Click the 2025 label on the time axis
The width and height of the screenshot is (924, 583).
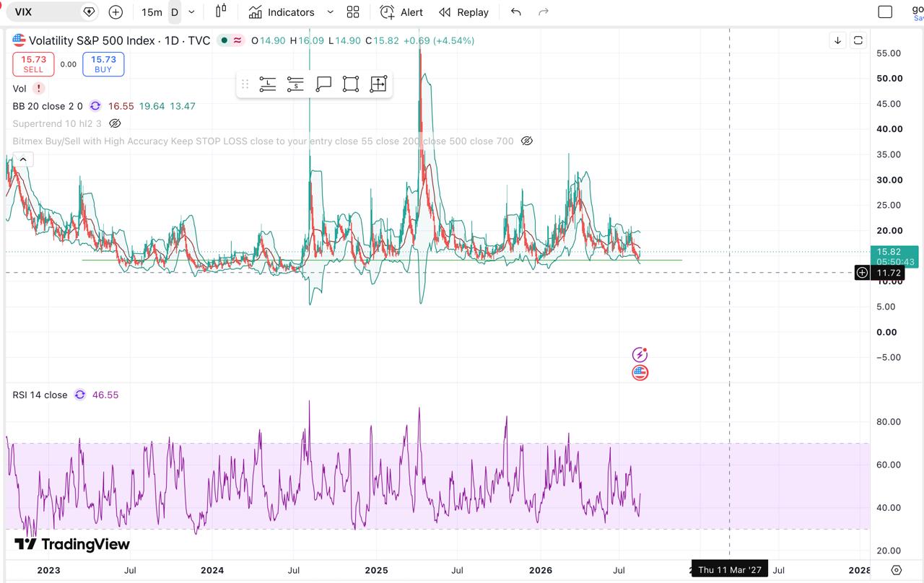pos(376,570)
